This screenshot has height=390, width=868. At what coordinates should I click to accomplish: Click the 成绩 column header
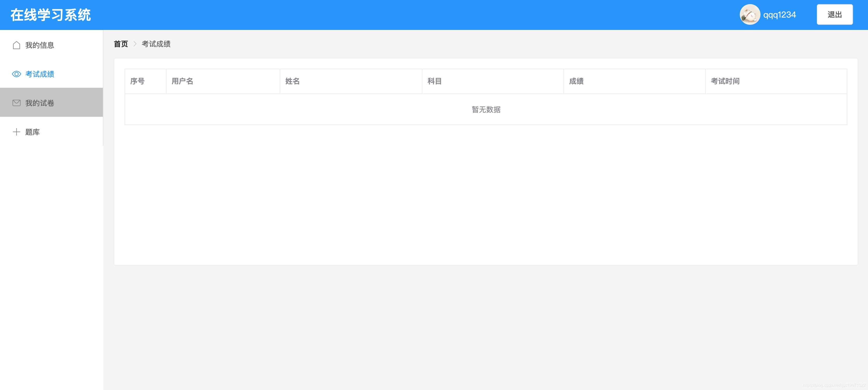[x=576, y=81]
